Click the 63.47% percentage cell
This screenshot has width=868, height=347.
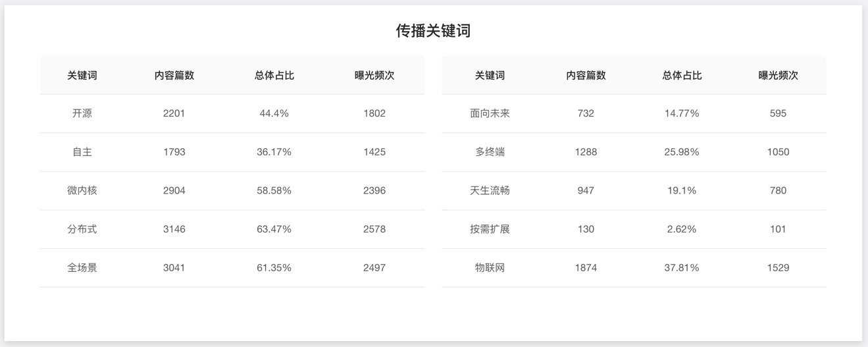click(x=274, y=229)
